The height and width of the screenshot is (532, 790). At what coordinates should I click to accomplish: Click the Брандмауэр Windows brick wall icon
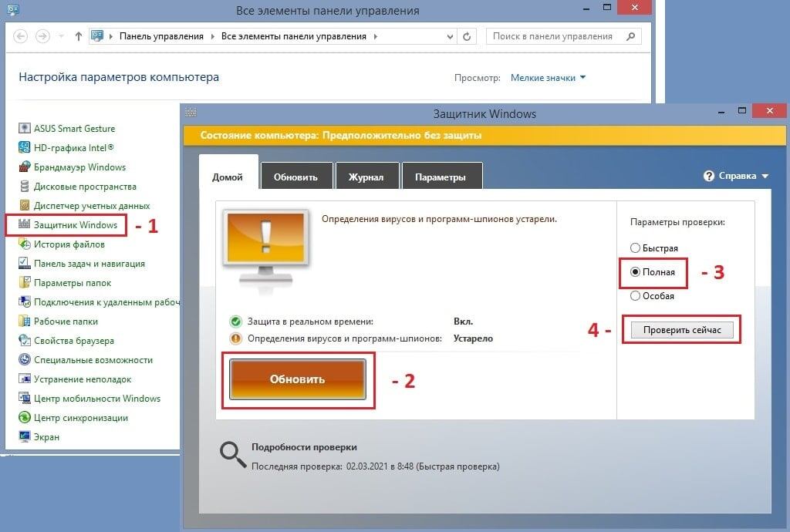pos(24,167)
